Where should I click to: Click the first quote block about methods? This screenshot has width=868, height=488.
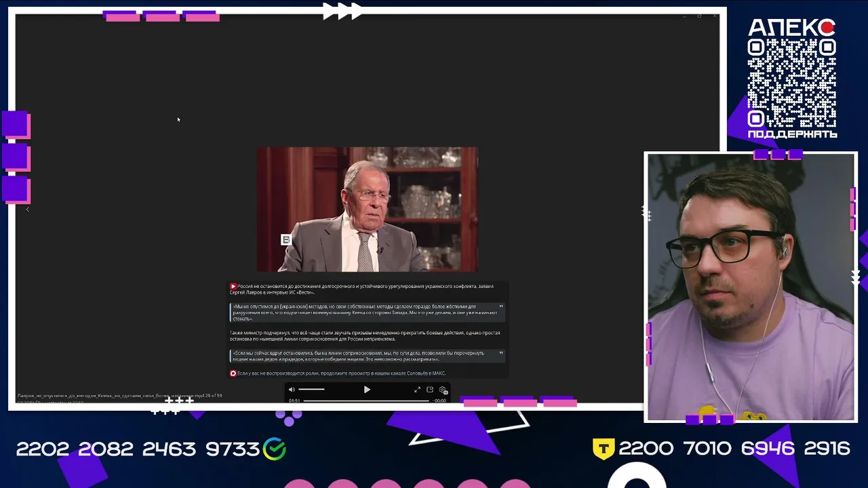click(367, 312)
